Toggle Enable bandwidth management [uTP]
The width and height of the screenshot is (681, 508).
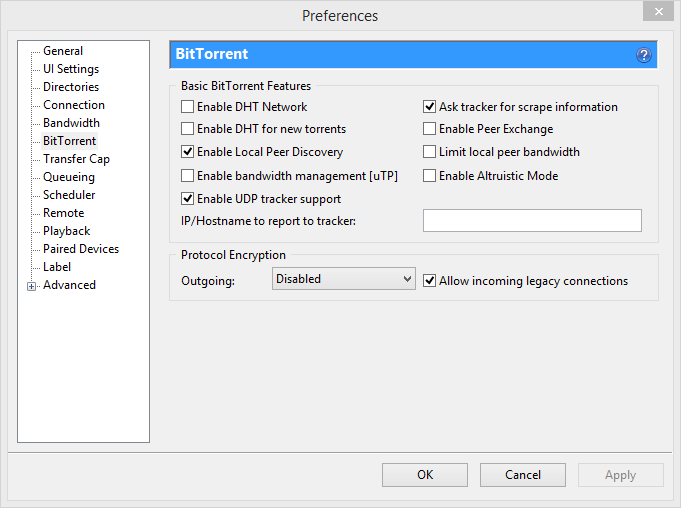click(187, 175)
